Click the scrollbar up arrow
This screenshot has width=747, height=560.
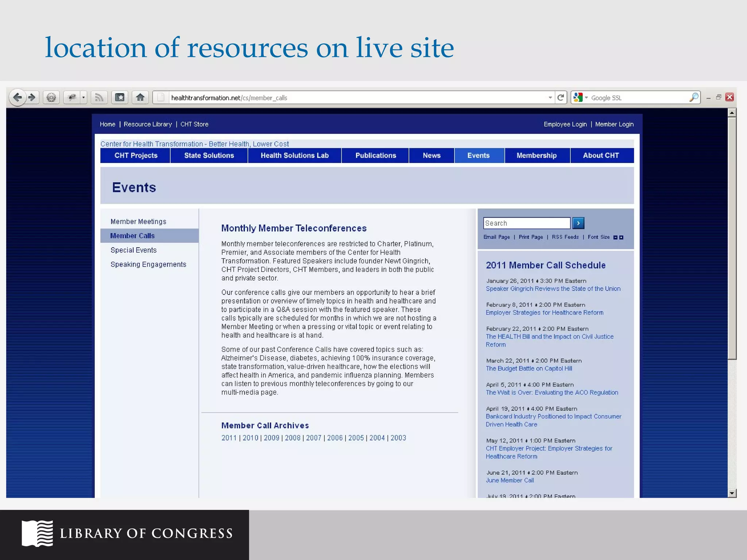point(732,113)
